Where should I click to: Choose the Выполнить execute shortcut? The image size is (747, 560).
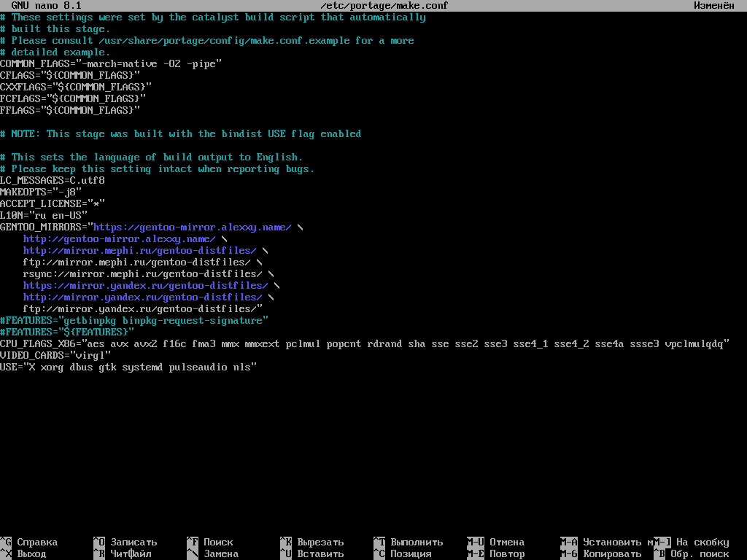[409, 542]
